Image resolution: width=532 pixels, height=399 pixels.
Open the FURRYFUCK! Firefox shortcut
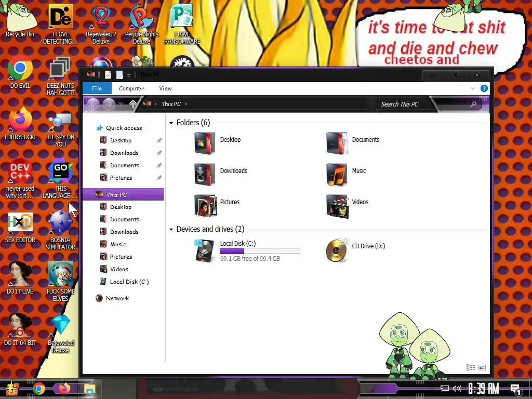[x=20, y=124]
